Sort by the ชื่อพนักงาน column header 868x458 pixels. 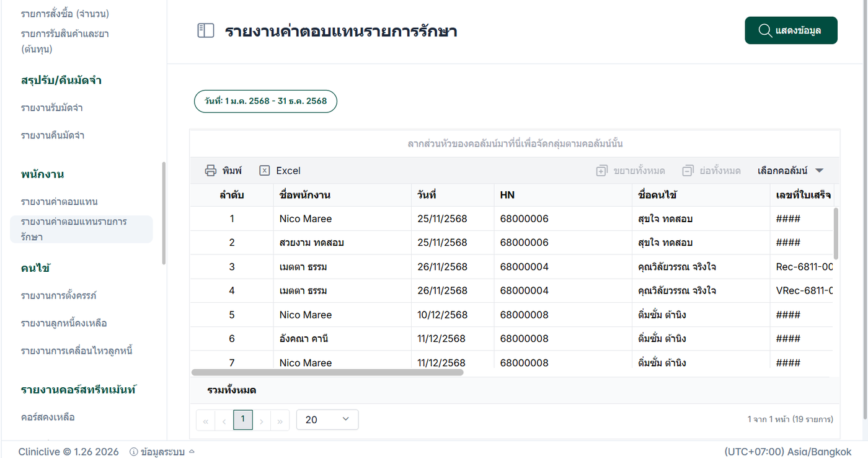(304, 195)
